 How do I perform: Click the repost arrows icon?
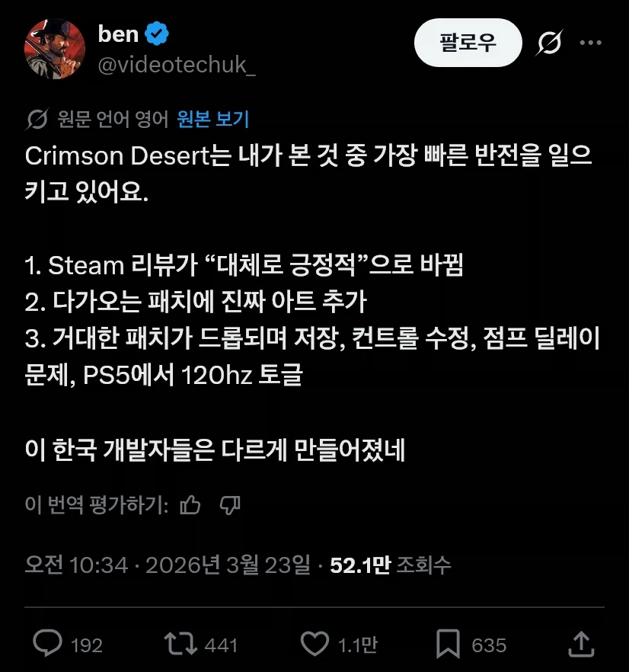click(x=181, y=645)
